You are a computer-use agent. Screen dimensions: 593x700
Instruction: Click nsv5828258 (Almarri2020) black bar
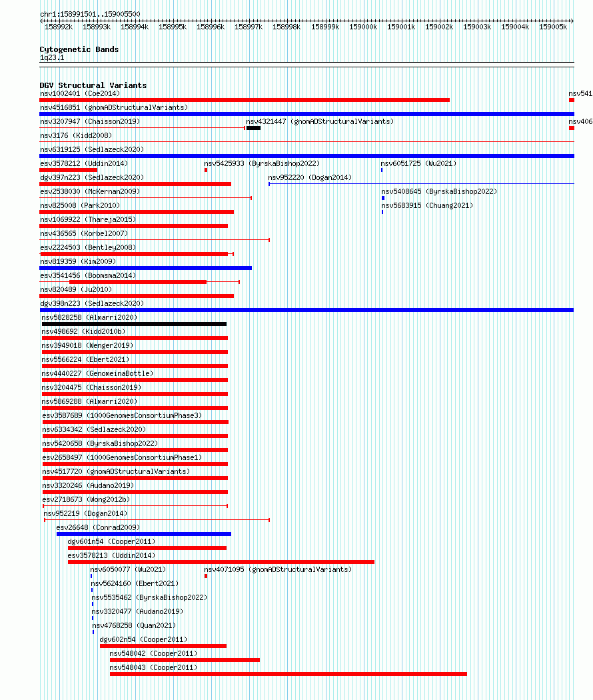134,324
